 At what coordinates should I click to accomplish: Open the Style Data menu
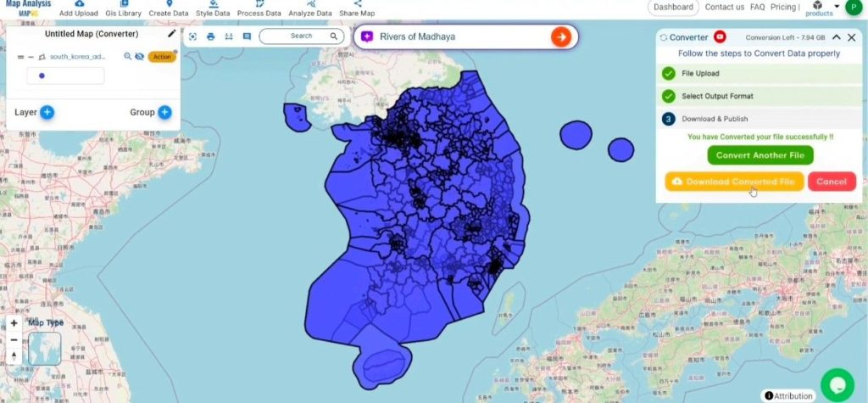[213, 8]
